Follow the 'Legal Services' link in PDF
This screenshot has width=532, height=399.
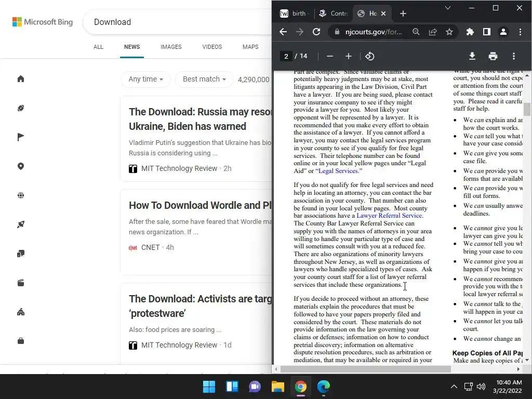tap(338, 171)
